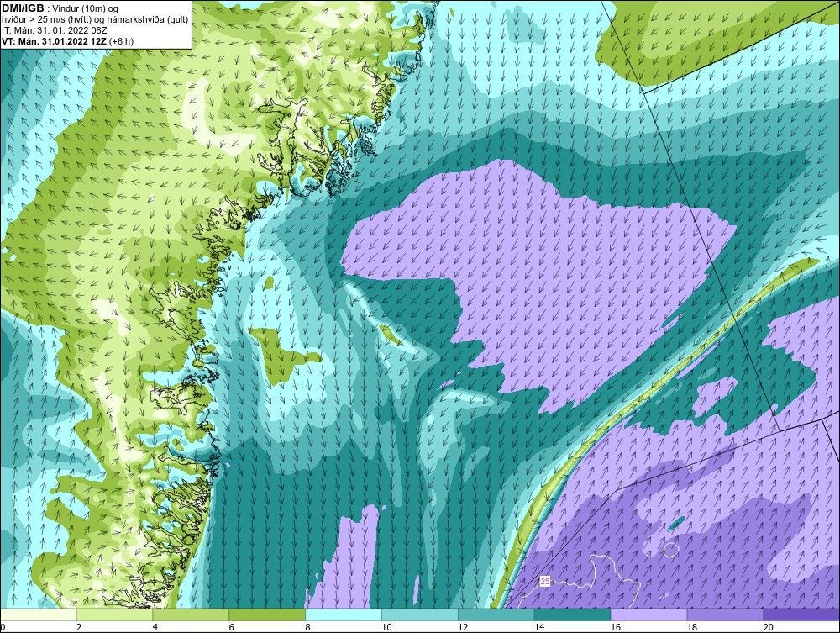
Task: Click the legend scale value '8'
Action: point(307,627)
